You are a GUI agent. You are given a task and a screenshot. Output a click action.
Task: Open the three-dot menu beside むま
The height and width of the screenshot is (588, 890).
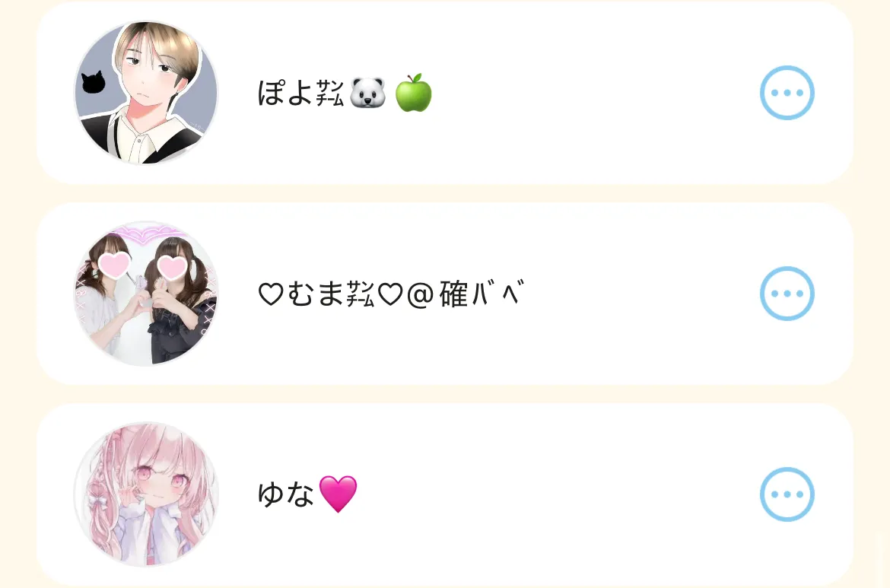pos(787,294)
